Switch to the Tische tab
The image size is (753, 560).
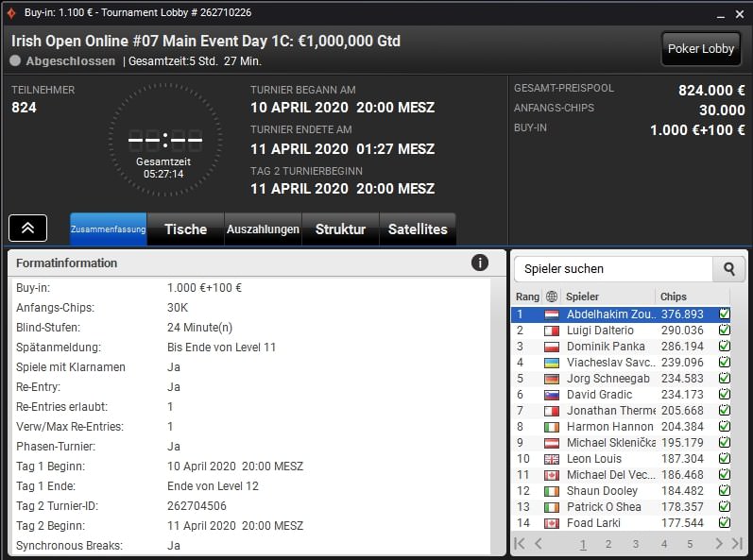(185, 229)
